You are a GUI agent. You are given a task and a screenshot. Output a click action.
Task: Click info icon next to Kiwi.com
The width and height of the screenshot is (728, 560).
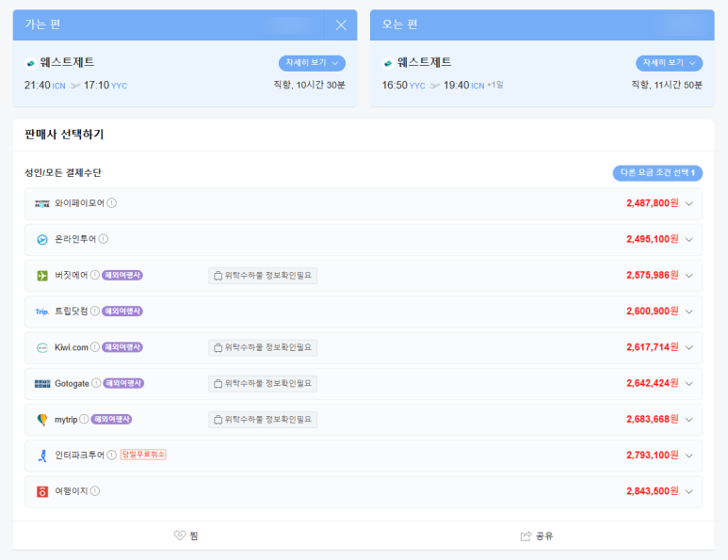(95, 347)
